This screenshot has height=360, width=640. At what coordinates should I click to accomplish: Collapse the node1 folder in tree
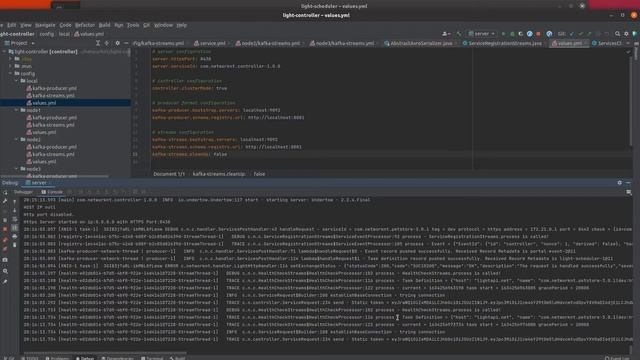pos(16,110)
